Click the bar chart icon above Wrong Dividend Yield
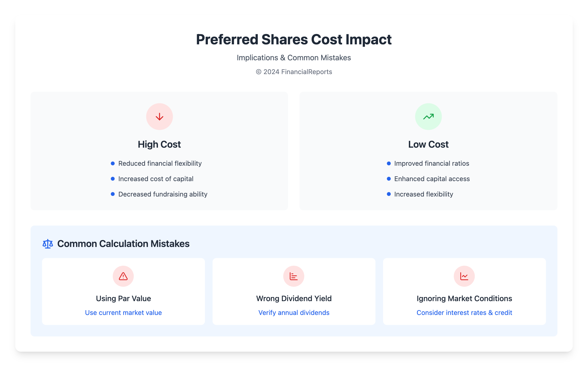This screenshot has height=367, width=588. click(294, 276)
